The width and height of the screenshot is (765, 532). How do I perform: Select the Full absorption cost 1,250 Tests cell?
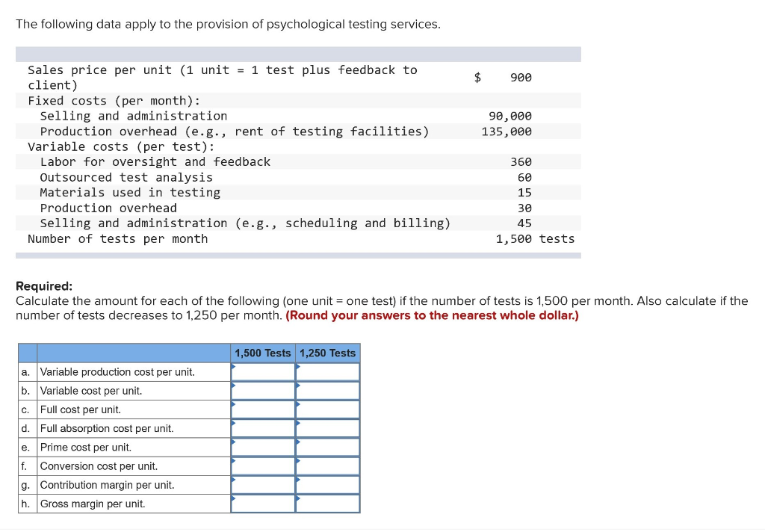pyautogui.click(x=327, y=428)
